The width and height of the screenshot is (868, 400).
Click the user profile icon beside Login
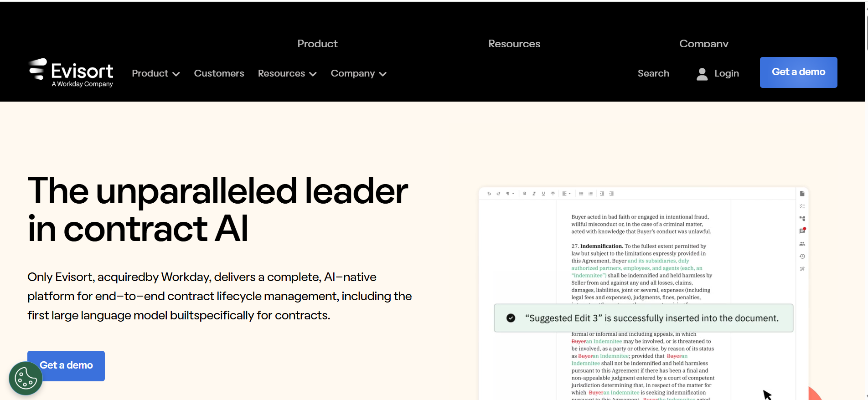[x=702, y=74]
